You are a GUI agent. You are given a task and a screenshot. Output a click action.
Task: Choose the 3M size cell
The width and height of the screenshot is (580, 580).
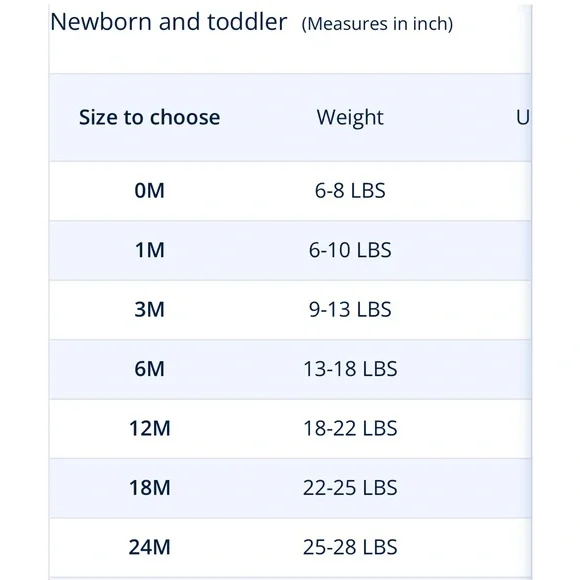click(149, 310)
